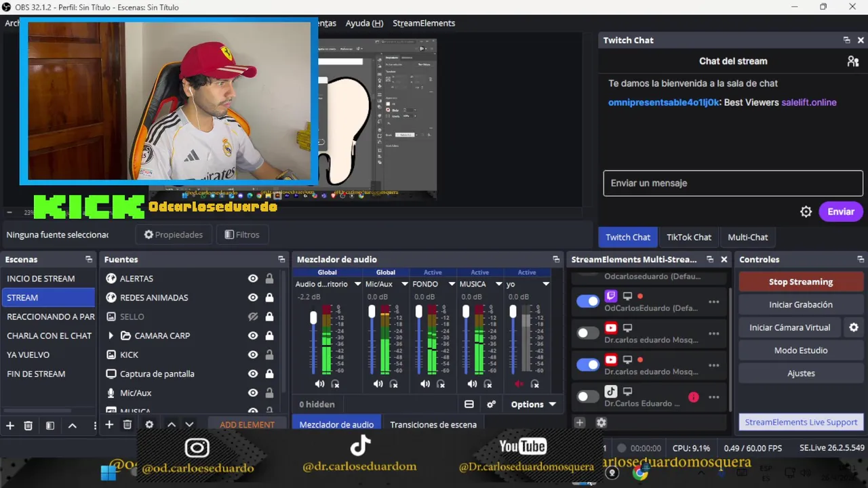Click the Enviar un mensaje field
Screen dimensions: 868x488
tap(733, 183)
